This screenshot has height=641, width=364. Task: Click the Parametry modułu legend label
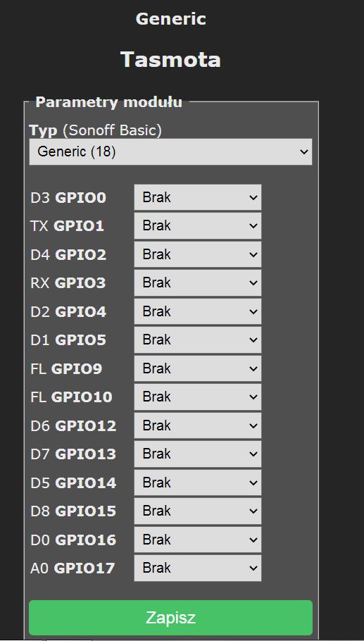click(x=108, y=102)
